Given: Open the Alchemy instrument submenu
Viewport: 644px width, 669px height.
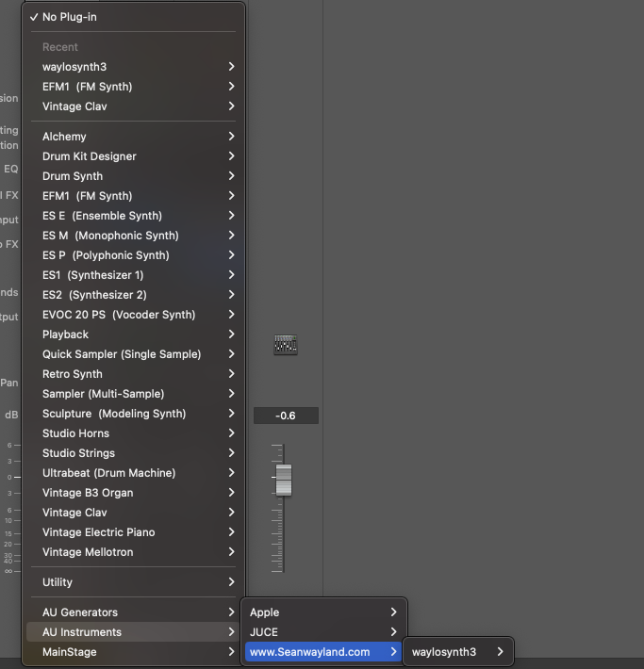Looking at the screenshot, I should [133, 137].
